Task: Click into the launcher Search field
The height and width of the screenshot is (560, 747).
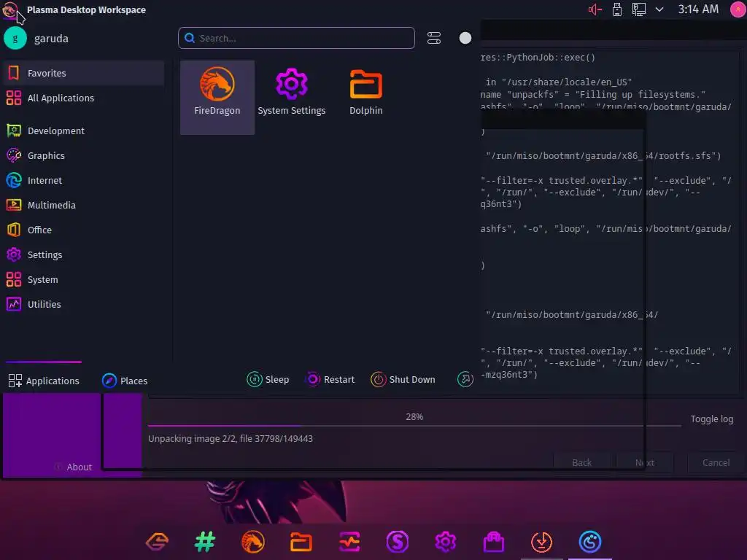Action: pos(296,38)
